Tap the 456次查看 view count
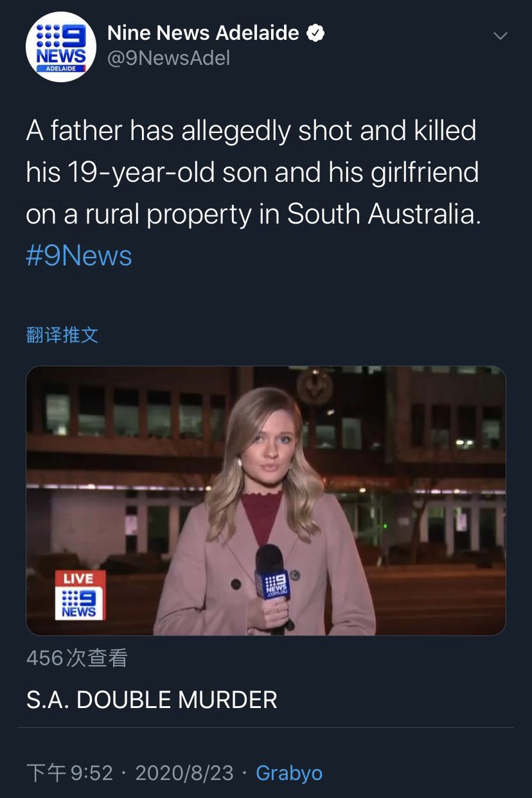 coord(77,658)
